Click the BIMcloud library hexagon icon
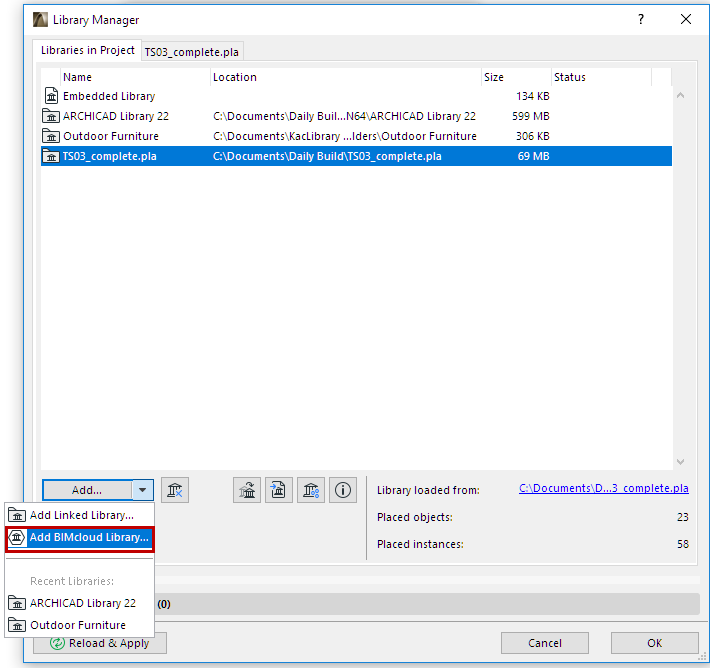The height and width of the screenshot is (668, 710). pos(17,538)
